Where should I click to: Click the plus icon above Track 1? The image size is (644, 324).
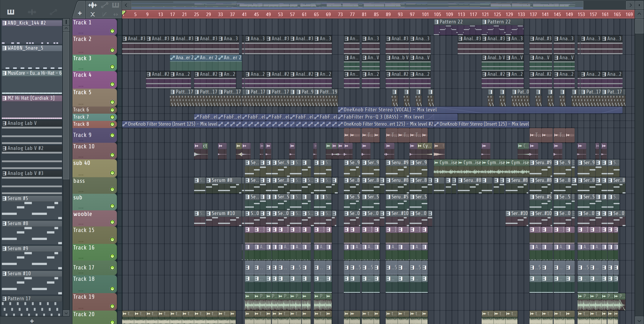pos(80,13)
